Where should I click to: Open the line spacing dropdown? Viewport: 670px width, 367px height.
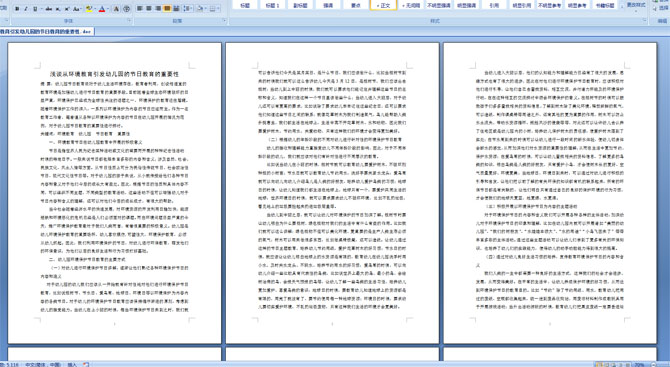tap(188, 9)
